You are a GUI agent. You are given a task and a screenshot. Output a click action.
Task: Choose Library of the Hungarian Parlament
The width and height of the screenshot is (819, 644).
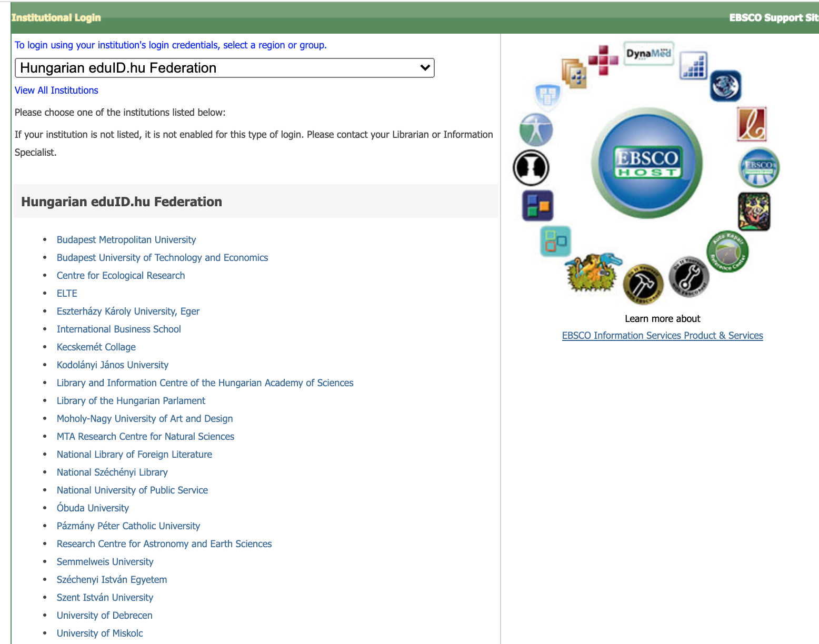click(131, 400)
